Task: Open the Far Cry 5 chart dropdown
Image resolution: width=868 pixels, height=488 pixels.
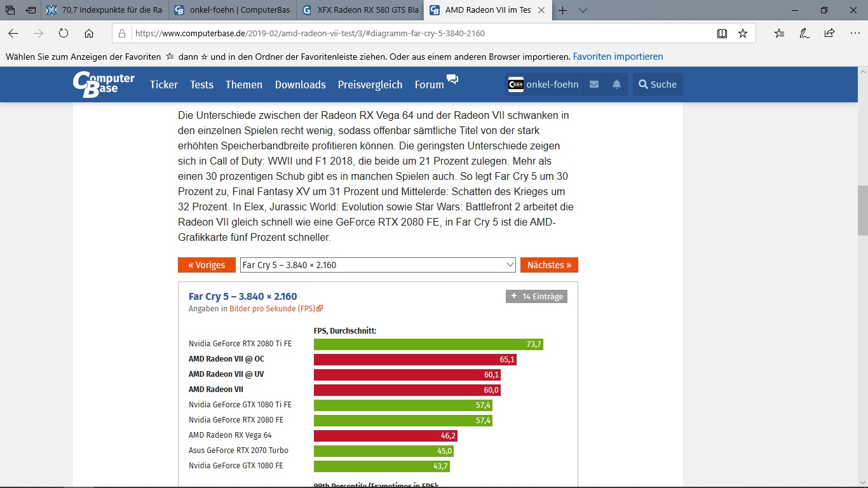Action: 378,265
